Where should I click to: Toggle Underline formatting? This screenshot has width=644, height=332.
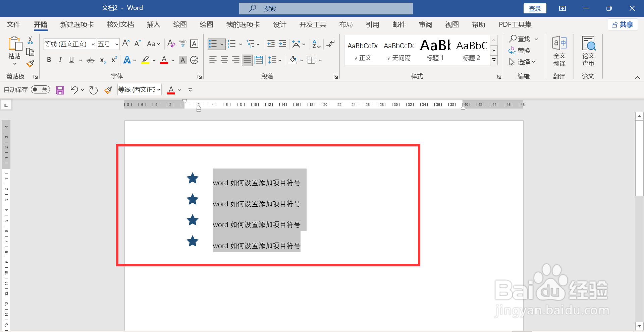coord(71,60)
